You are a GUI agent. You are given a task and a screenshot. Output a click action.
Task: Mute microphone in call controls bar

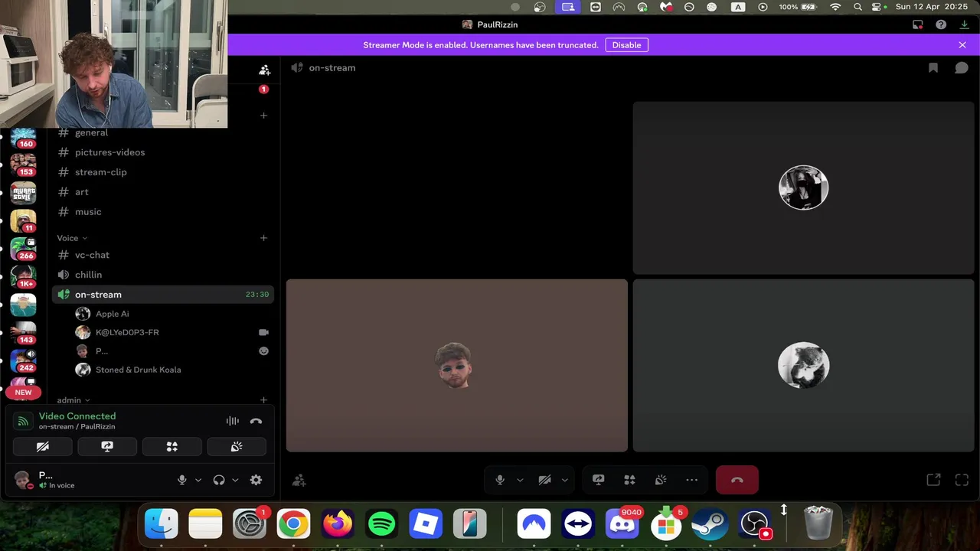tap(500, 480)
